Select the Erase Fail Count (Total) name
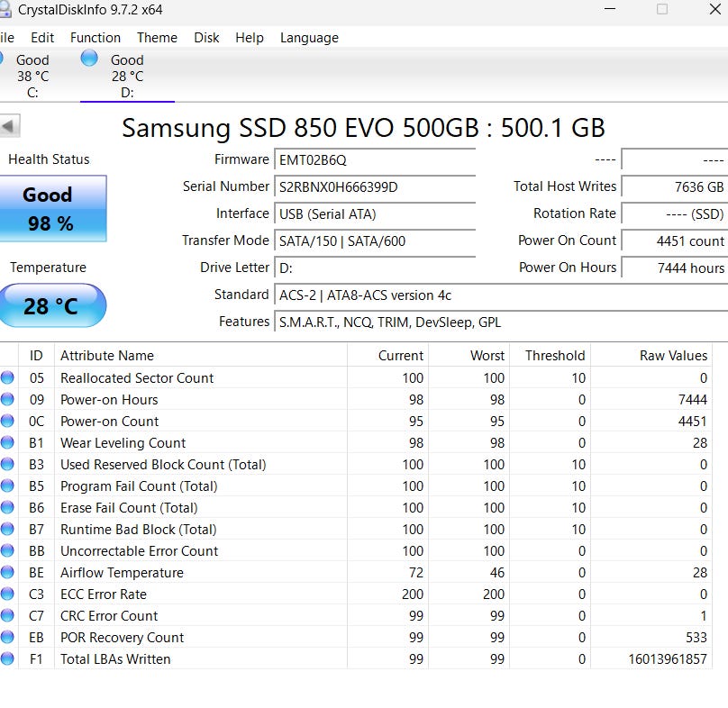Viewport: 728px width, 708px height. click(129, 508)
